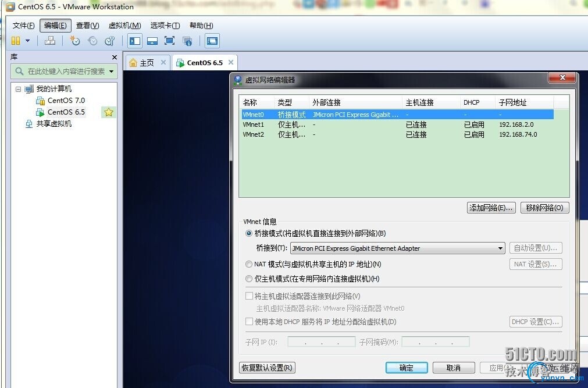Select the 桥接模式 radio button

click(x=248, y=233)
